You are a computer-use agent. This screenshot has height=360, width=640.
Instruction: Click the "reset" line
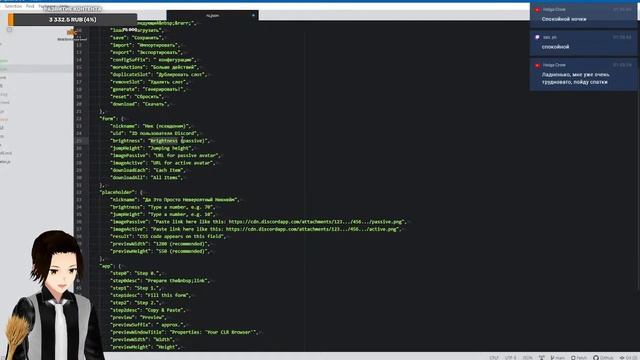(x=138, y=96)
